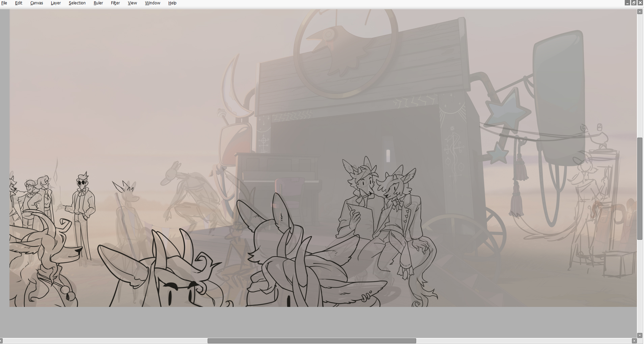Open the Filter menu
This screenshot has width=644, height=344.
point(115,3)
